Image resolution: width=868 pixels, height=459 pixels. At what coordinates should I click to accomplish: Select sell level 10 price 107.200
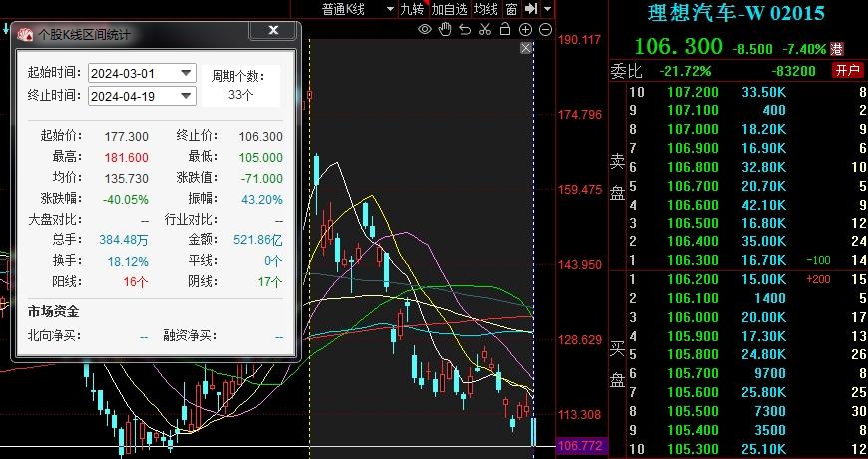pyautogui.click(x=693, y=92)
